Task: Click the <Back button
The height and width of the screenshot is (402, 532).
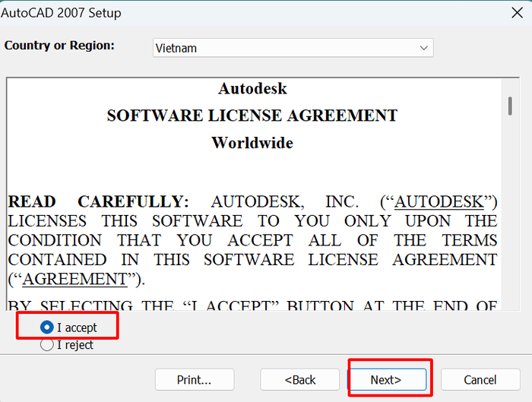Action: pos(300,380)
